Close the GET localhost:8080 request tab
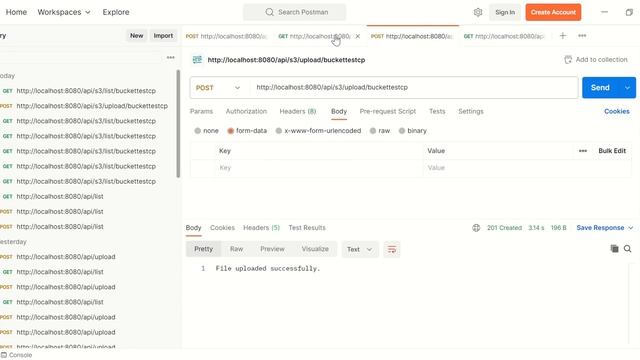The width and height of the screenshot is (640, 360). click(x=358, y=36)
